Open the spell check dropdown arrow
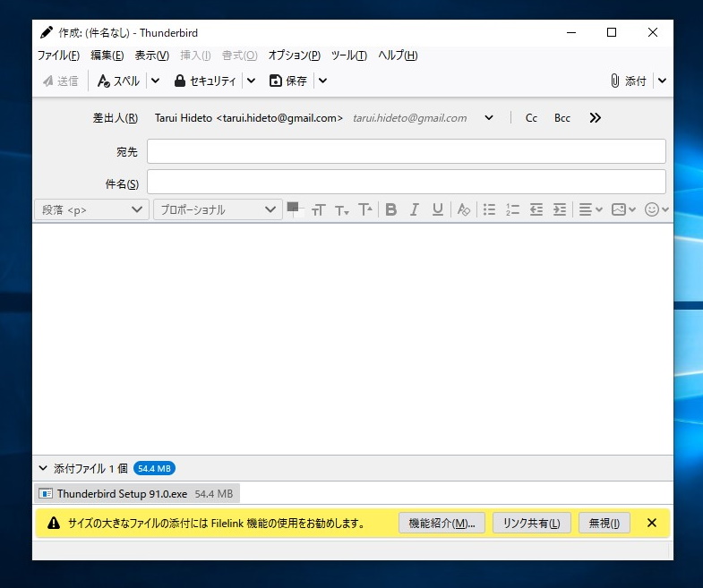This screenshot has height=588, width=703. [x=155, y=81]
